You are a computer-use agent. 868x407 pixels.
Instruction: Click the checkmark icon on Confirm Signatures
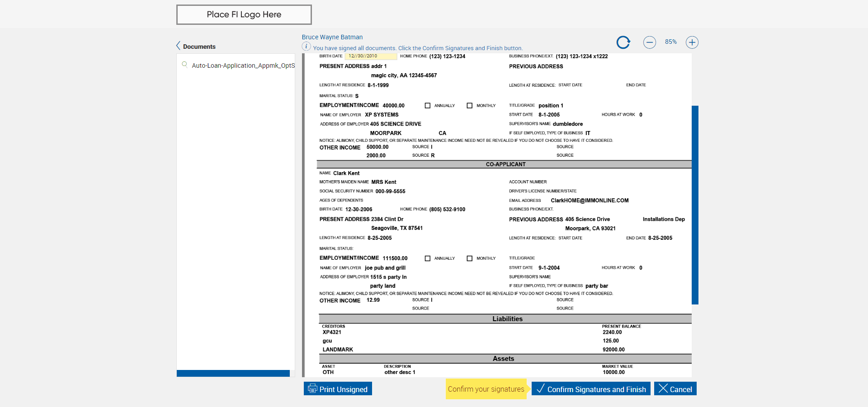(x=540, y=388)
